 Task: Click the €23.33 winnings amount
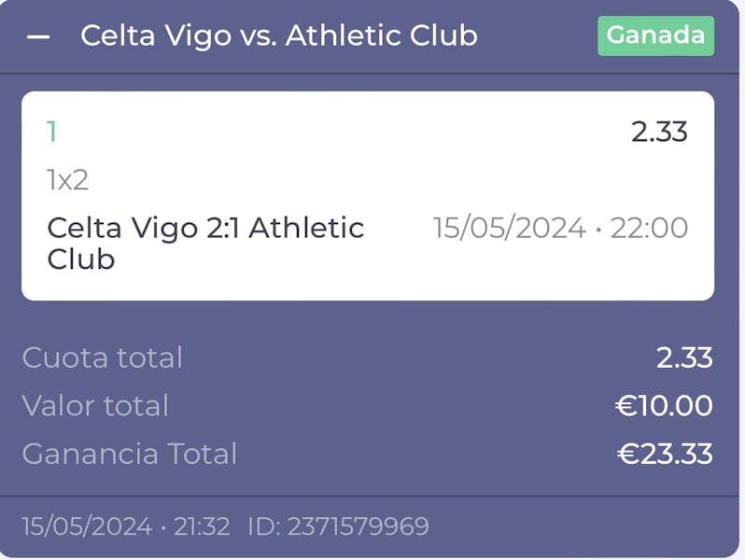point(665,455)
